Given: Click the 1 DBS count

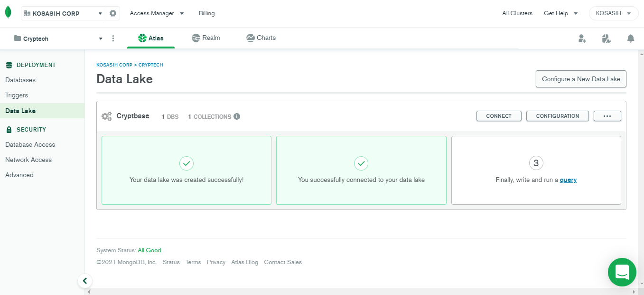Looking at the screenshot, I should coord(170,116).
